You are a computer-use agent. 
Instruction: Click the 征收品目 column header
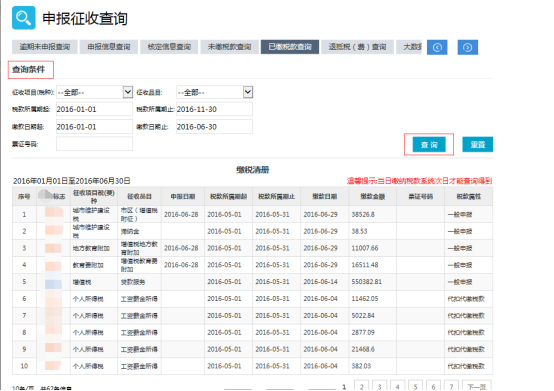pyautogui.click(x=139, y=196)
